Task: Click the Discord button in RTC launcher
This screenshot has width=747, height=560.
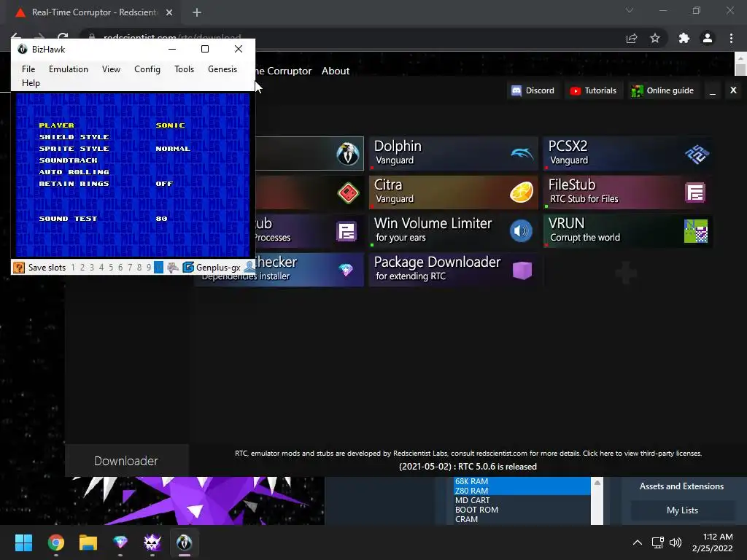Action: [533, 90]
